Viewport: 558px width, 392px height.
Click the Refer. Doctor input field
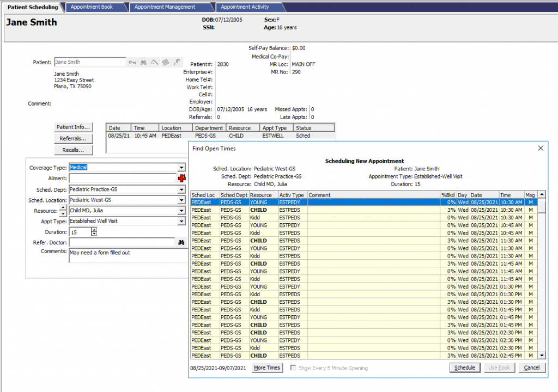coord(122,243)
